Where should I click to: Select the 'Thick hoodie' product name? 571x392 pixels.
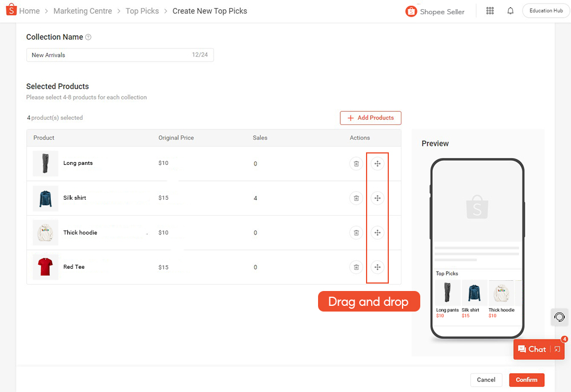(80, 233)
